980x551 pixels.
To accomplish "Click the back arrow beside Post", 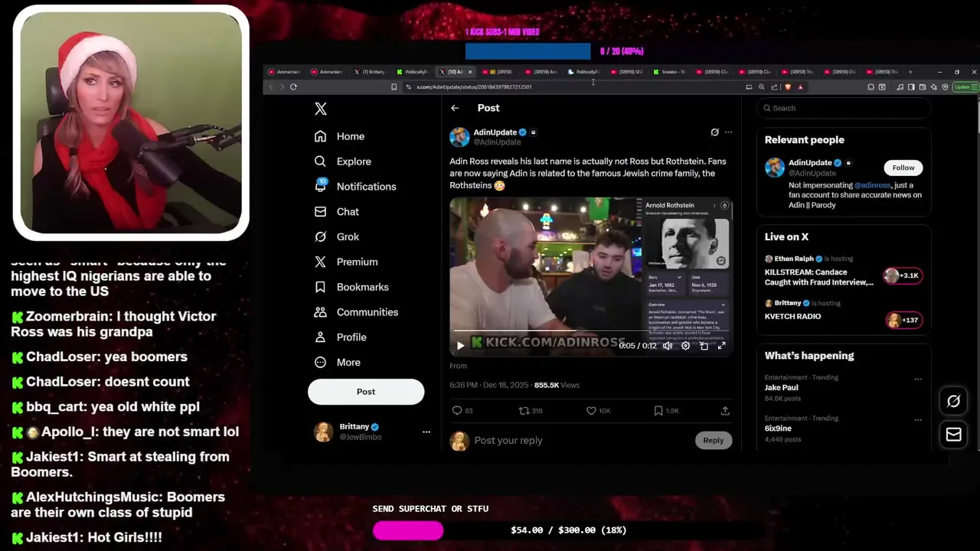I will 455,108.
